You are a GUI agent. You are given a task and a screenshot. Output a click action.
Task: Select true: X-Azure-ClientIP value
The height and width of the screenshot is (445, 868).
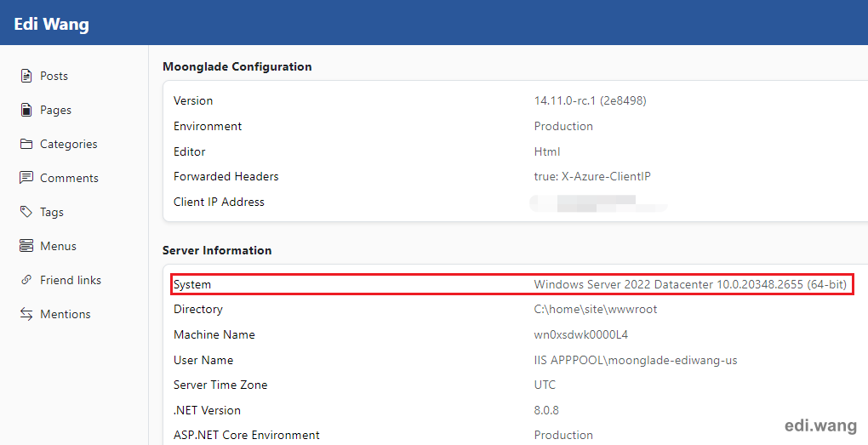[592, 177]
